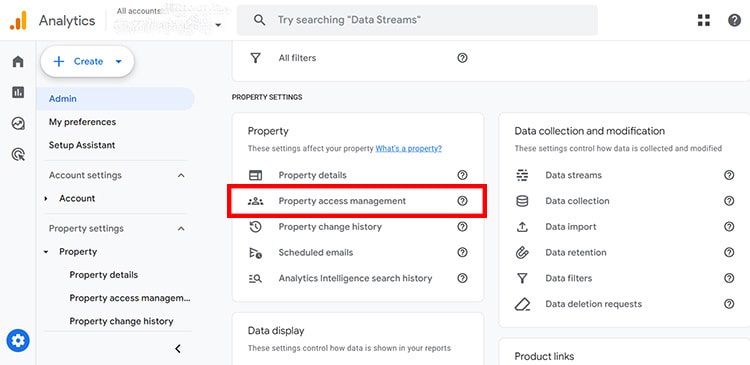The width and height of the screenshot is (750, 365).
Task: Click the All filters funnel icon
Action: coord(256,58)
